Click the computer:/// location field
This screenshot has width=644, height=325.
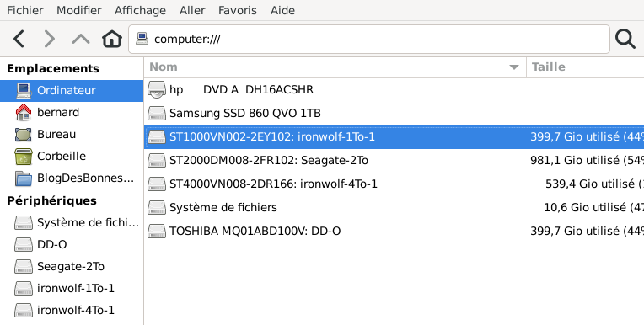(369, 39)
